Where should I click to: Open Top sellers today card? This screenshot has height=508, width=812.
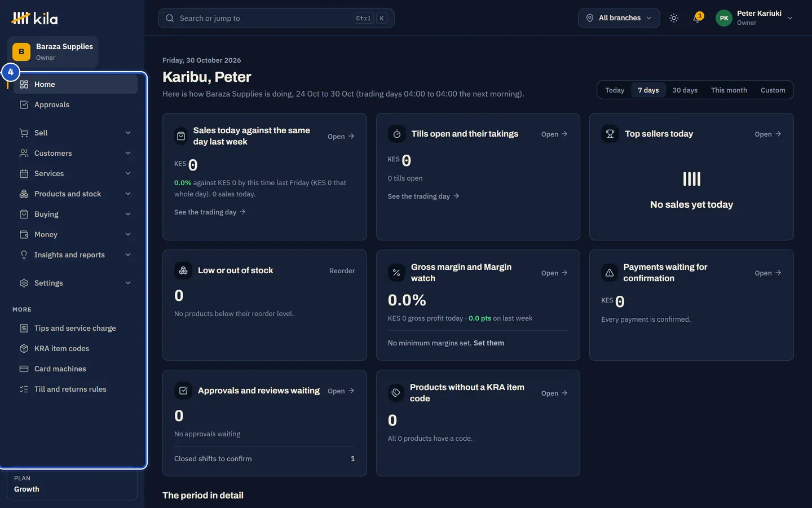(x=767, y=134)
